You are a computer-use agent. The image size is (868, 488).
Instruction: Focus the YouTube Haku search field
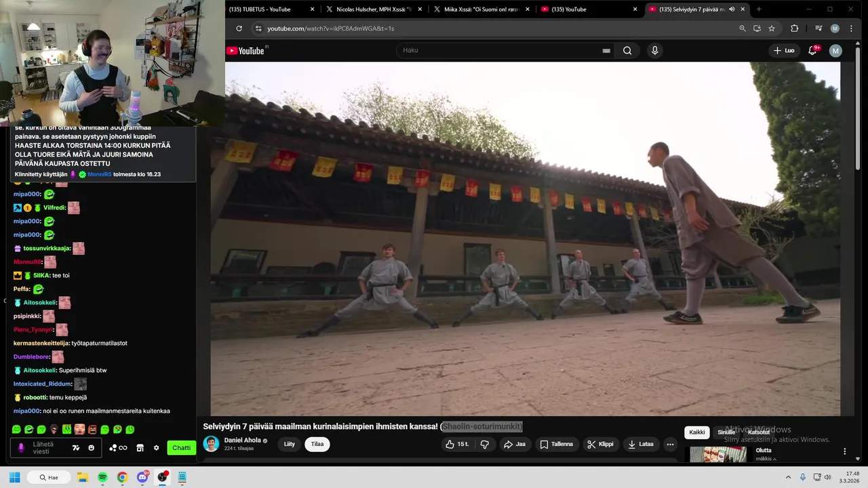pyautogui.click(x=502, y=50)
